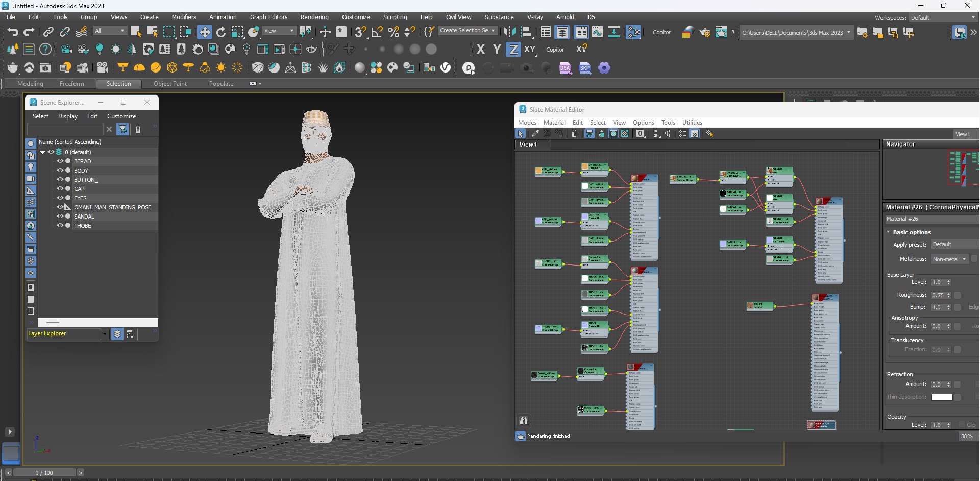The height and width of the screenshot is (481, 980).
Task: Constrain to the X axis
Action: pyautogui.click(x=480, y=50)
